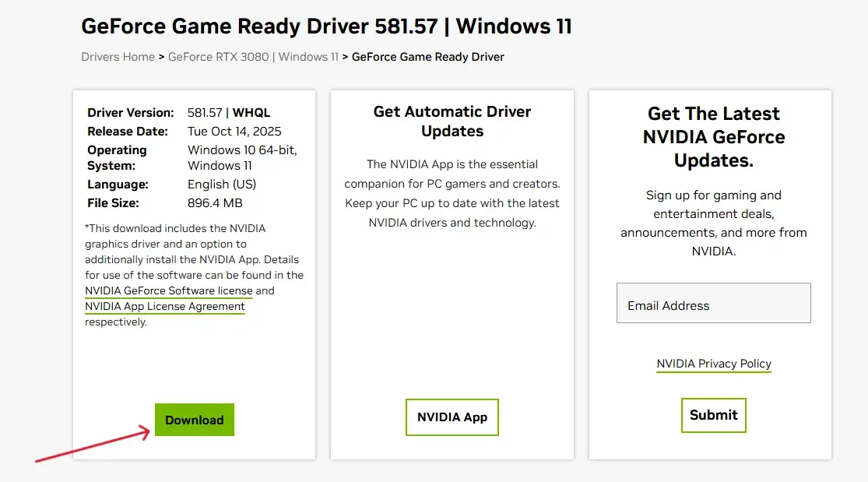
Task: Navigate to Drivers Home breadcrumb
Action: coord(118,56)
